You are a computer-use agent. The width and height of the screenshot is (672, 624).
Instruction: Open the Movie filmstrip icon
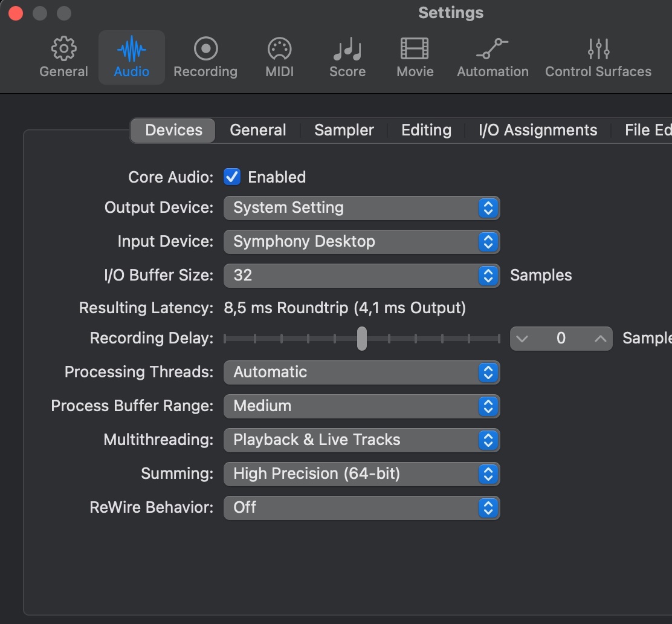[x=415, y=50]
